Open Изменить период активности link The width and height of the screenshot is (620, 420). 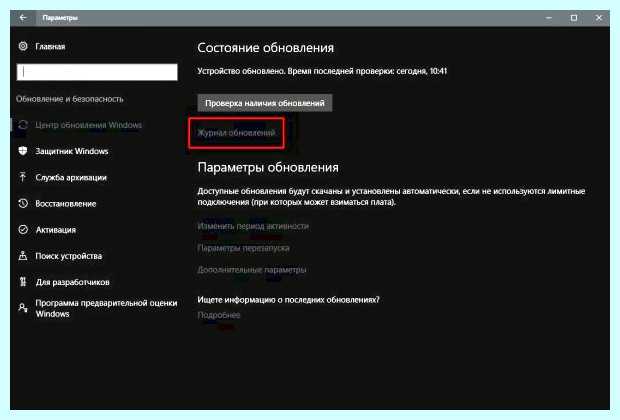point(253,226)
